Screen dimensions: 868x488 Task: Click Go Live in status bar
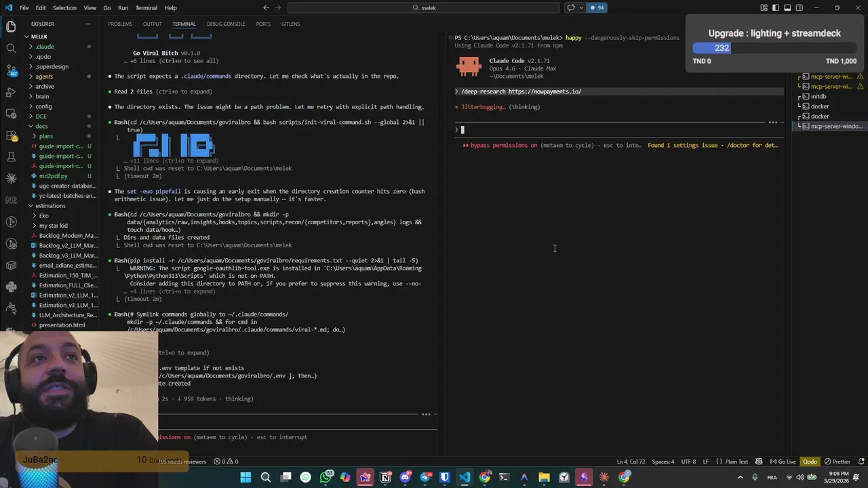[x=783, y=462]
